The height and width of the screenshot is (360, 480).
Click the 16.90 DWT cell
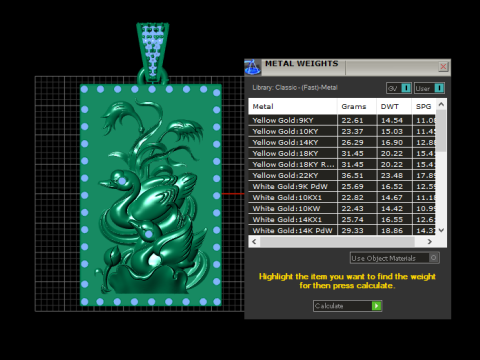coord(394,142)
